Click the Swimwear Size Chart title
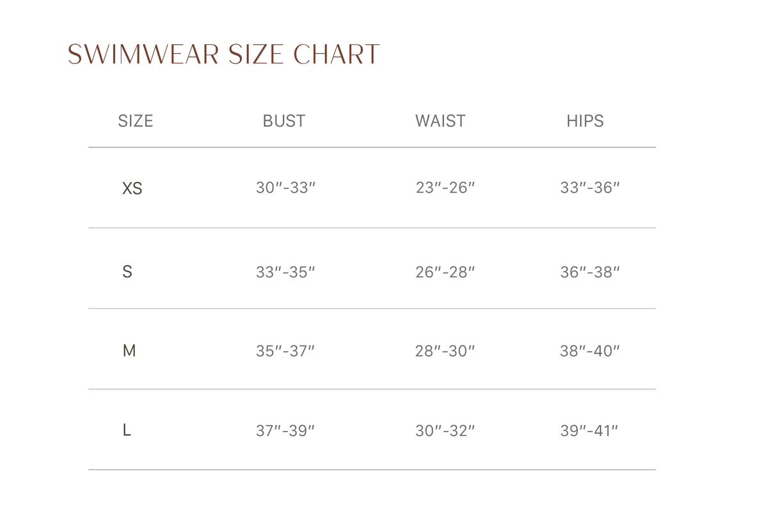 click(x=224, y=54)
